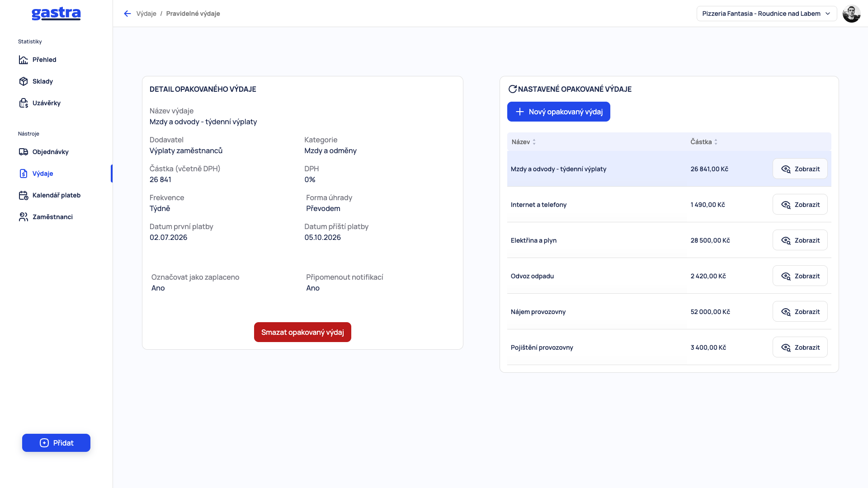Select the Elektřina a plyn row name

coord(533,240)
